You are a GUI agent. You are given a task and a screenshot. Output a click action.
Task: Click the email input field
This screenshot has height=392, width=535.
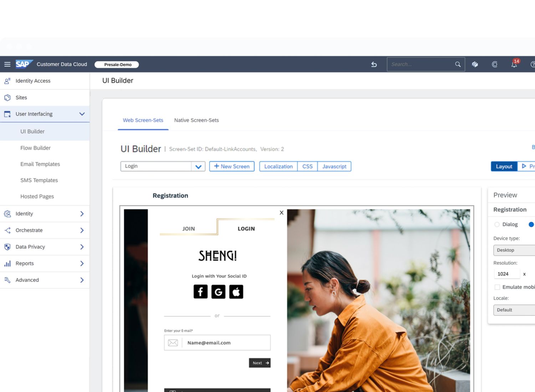point(226,343)
